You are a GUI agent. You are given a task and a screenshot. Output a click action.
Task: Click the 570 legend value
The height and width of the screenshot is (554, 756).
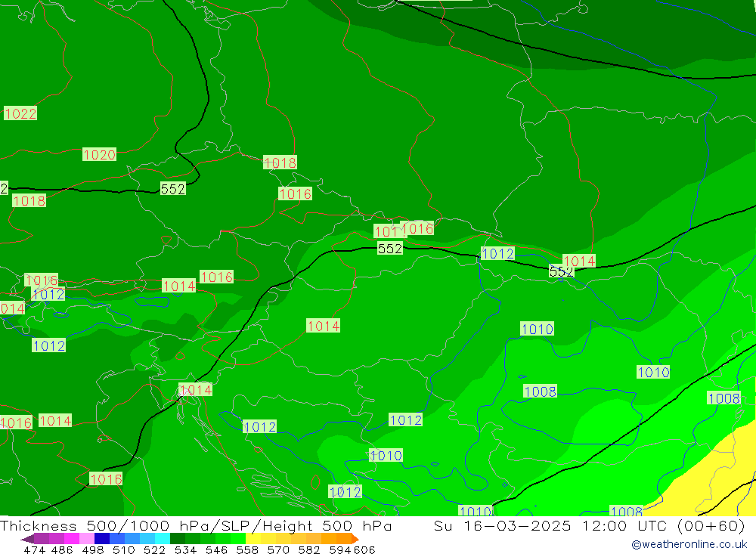278,549
